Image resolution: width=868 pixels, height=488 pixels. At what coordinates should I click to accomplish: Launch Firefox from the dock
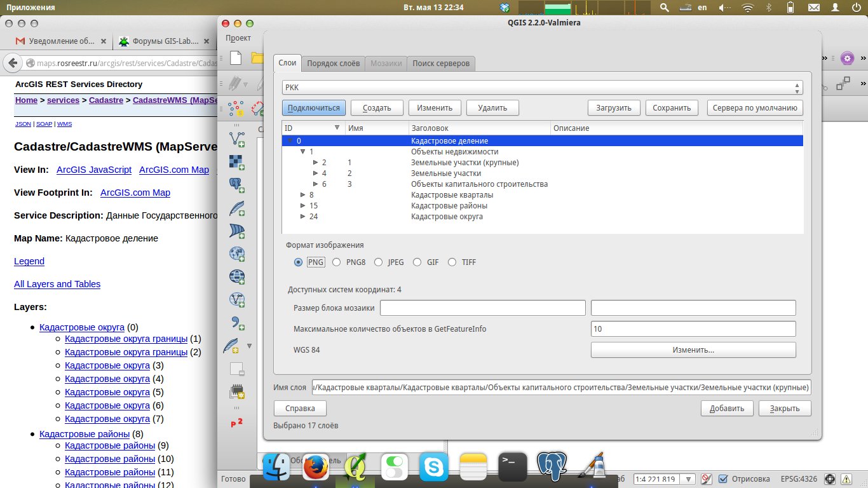[x=316, y=468]
